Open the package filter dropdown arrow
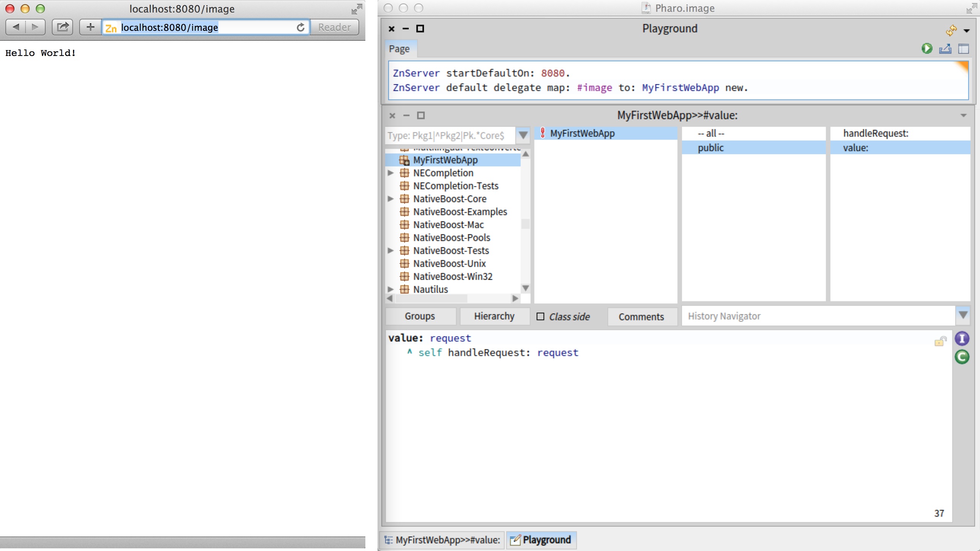This screenshot has width=980, height=551. pyautogui.click(x=523, y=135)
